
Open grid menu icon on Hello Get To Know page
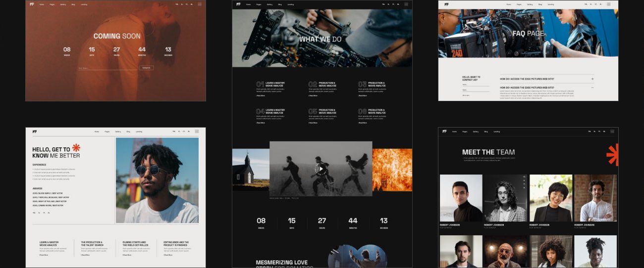197,132
